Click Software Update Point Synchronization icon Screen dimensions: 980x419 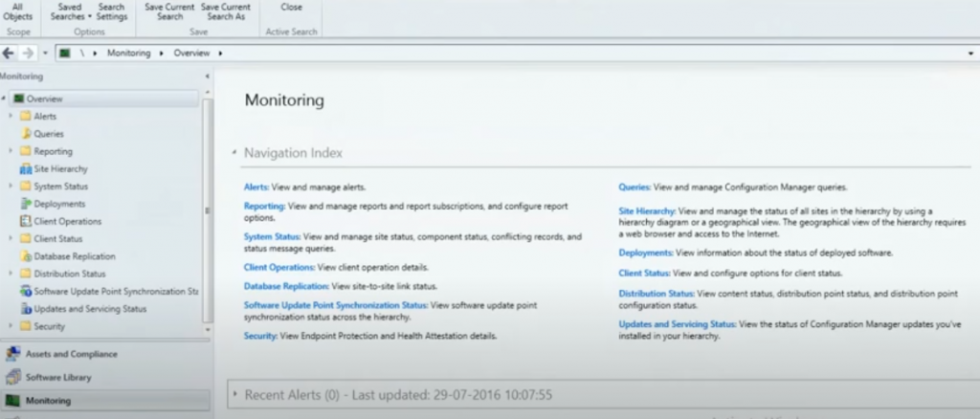26,291
